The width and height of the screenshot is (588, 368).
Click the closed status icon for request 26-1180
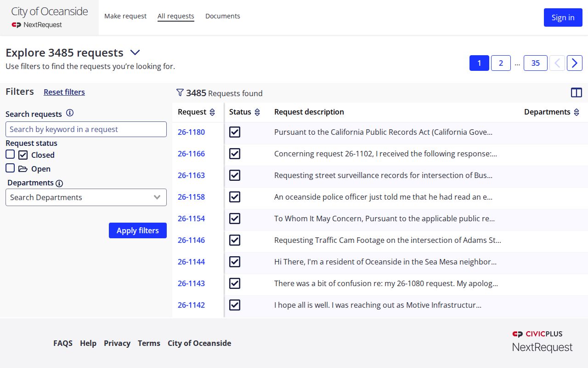pyautogui.click(x=235, y=132)
